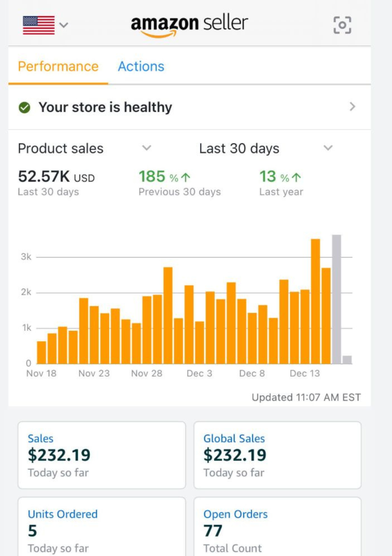
Task: Expand the marketplace dropdown arrow next to the flag
Action: pos(64,25)
